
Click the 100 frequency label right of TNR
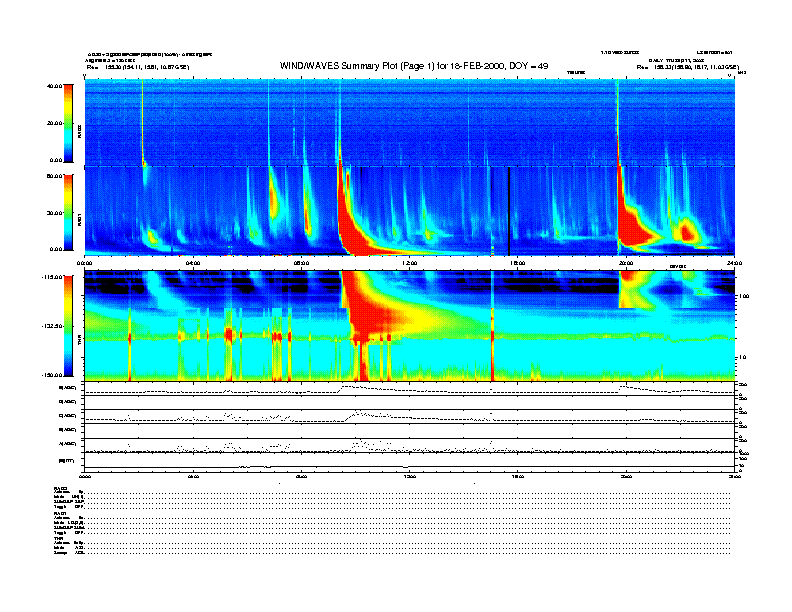(744, 296)
